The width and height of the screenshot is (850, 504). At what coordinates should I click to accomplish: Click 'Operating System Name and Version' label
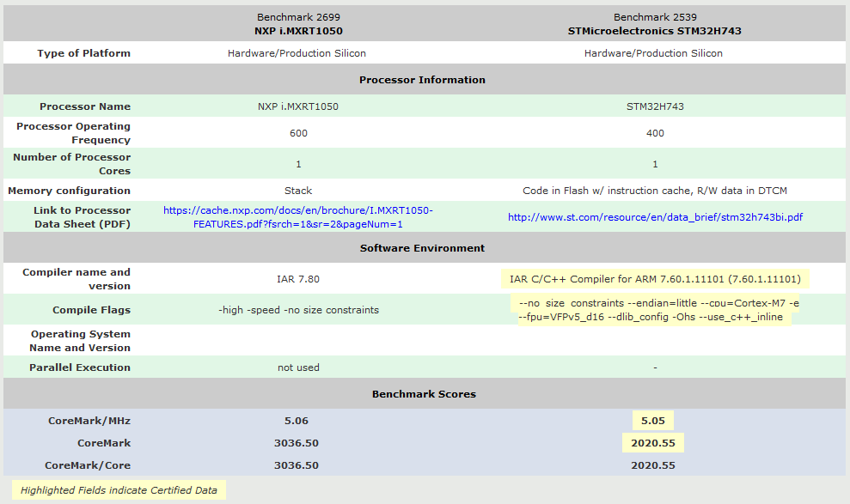pos(80,341)
